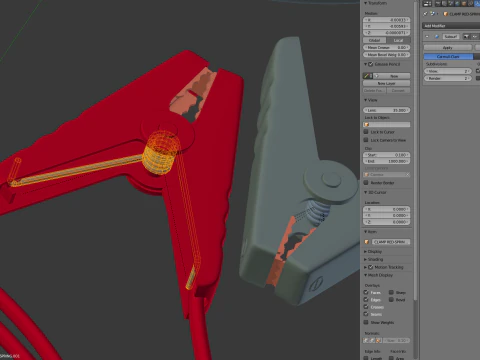Expand the Shading panel
Screen dimensions: 480x360
coord(366,259)
